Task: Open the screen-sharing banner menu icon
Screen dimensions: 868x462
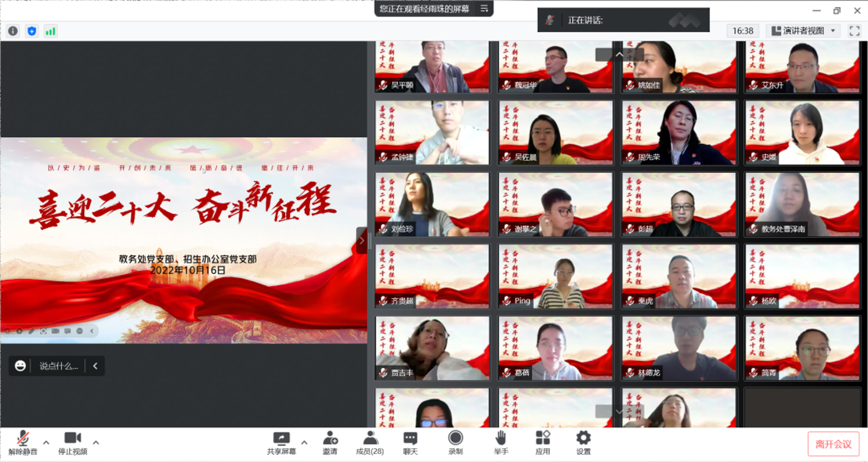Action: (x=484, y=8)
